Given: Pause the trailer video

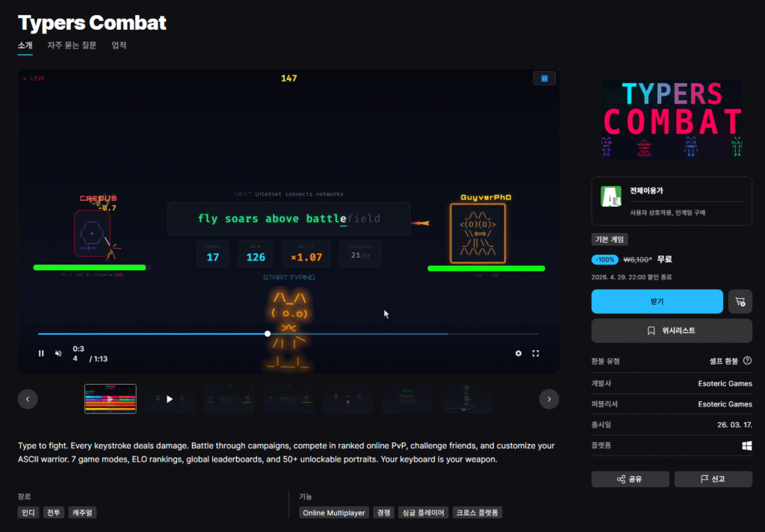Looking at the screenshot, I should click(x=41, y=353).
